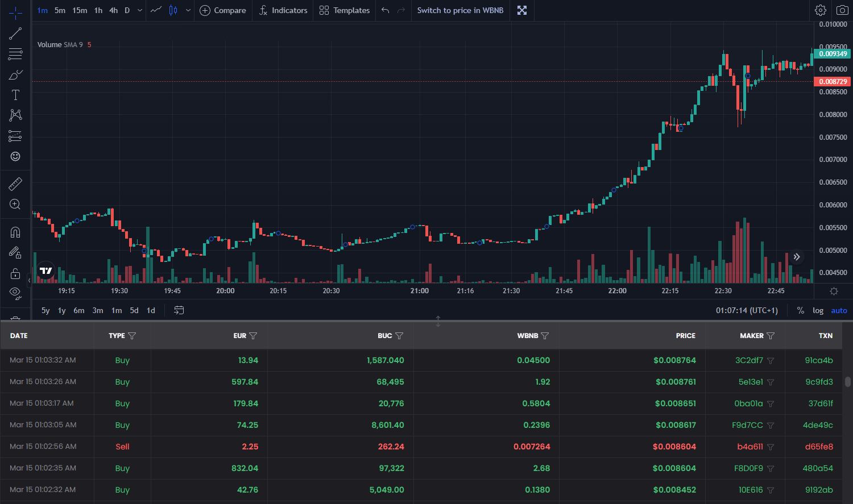Screen dimensions: 853x504
Task: Switch to 15m timeframe
Action: 80,10
